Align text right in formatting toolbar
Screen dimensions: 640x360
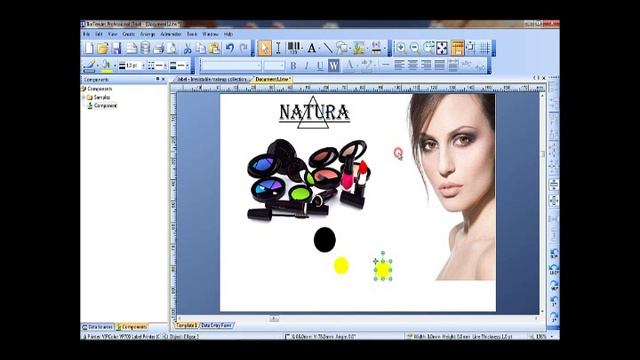click(426, 65)
